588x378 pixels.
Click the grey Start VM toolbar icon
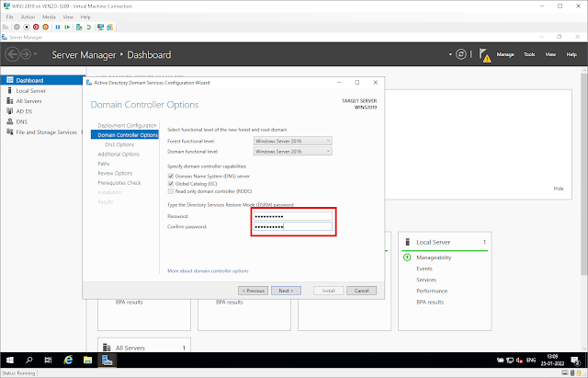17,27
